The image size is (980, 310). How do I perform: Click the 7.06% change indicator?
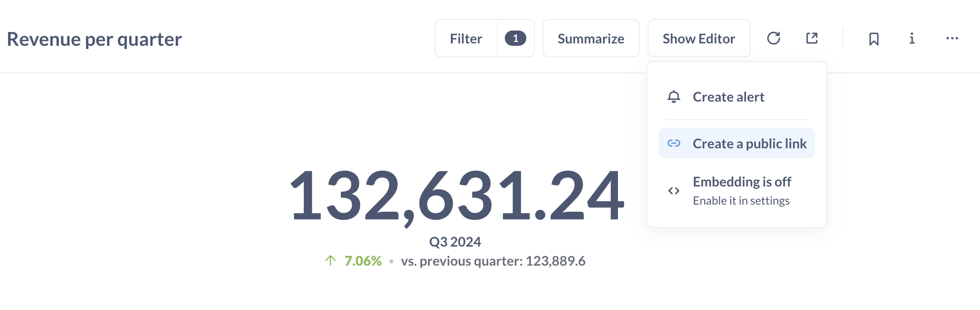coord(362,261)
